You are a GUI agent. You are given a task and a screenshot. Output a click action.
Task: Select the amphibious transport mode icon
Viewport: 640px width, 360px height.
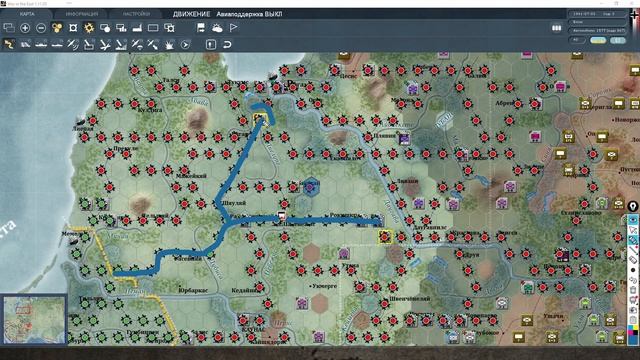pos(57,44)
